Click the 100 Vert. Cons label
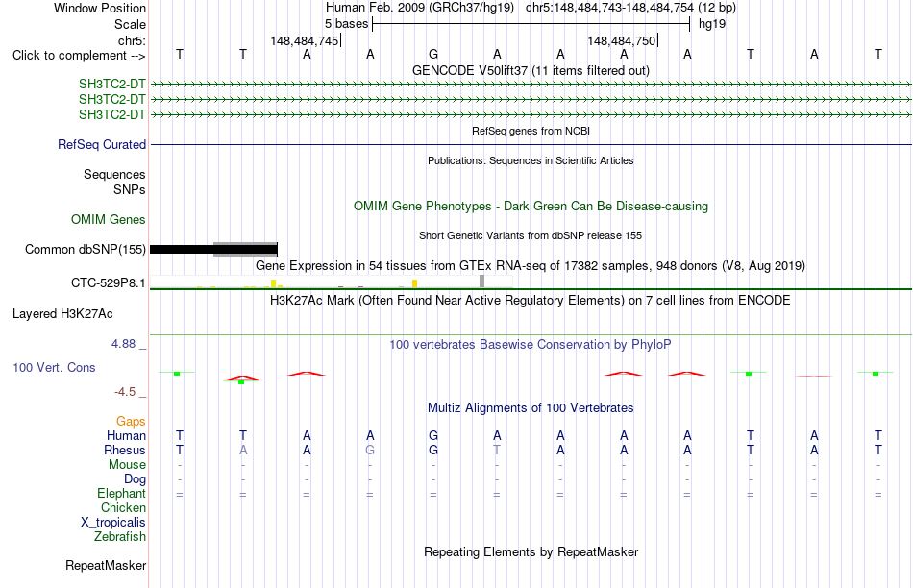Viewport: 913px width, 588px height. coord(54,367)
